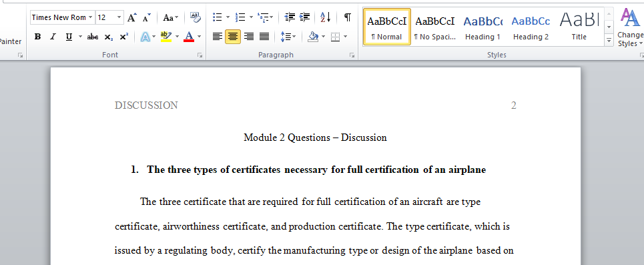
Task: Click the Borders icon
Action: (x=336, y=37)
